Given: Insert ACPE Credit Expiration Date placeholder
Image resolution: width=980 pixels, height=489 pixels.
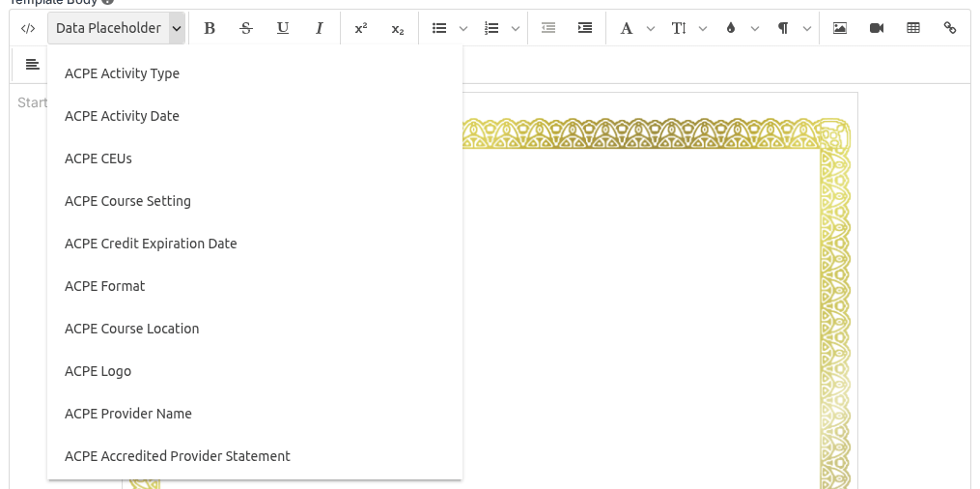Looking at the screenshot, I should (x=255, y=244).
